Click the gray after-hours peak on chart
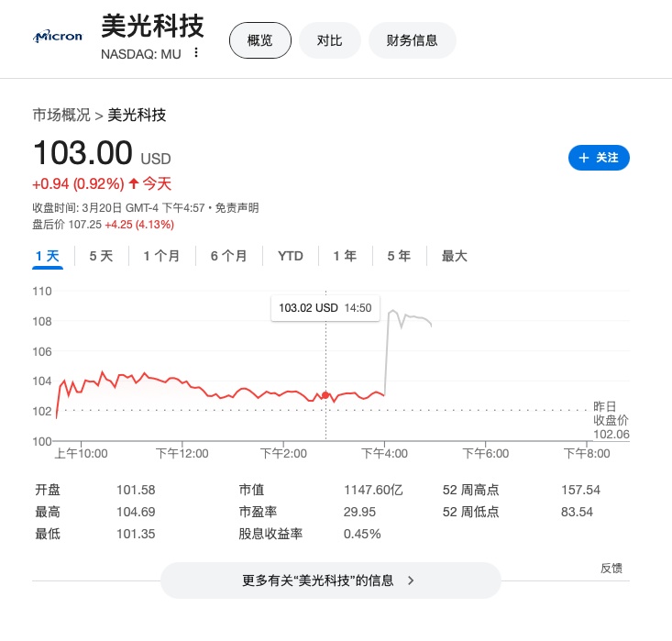 coord(393,312)
